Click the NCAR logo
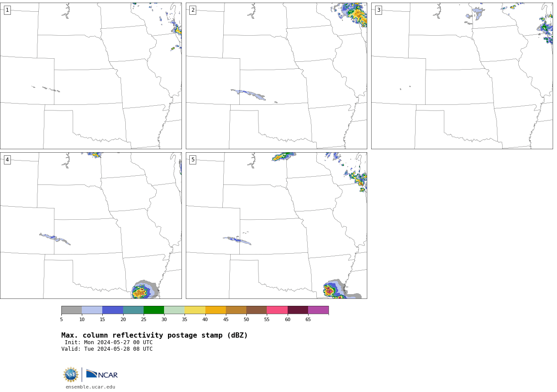 pyautogui.click(x=102, y=374)
